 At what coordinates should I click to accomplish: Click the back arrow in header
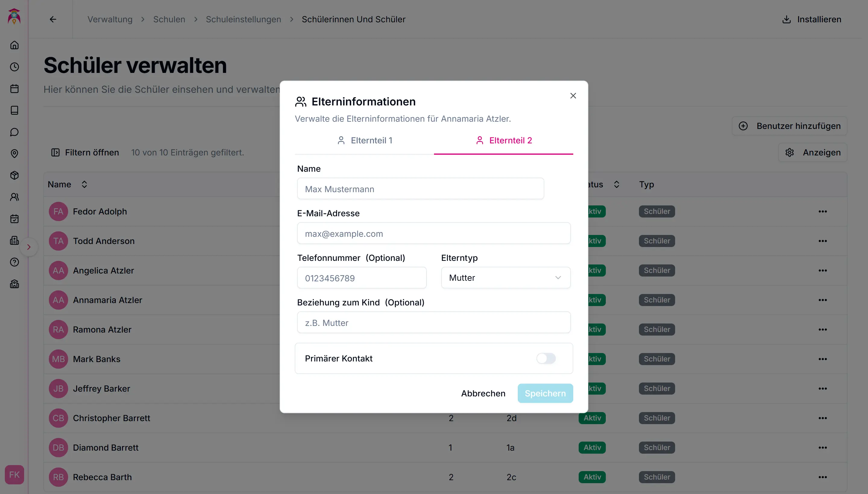coord(53,19)
